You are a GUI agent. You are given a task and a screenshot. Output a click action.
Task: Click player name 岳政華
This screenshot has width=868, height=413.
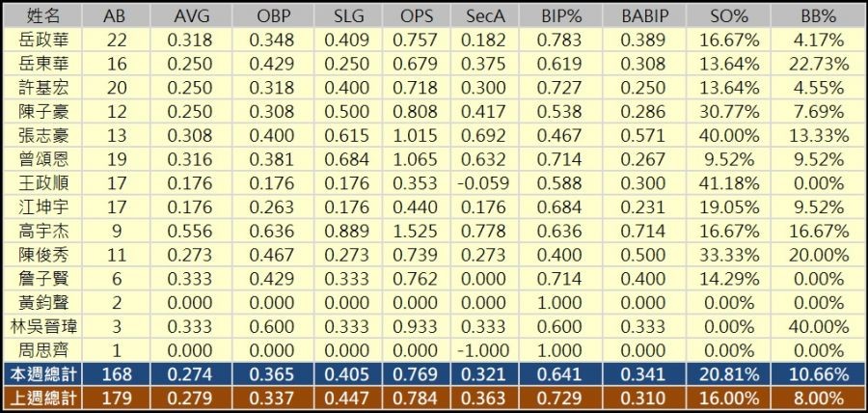click(41, 41)
